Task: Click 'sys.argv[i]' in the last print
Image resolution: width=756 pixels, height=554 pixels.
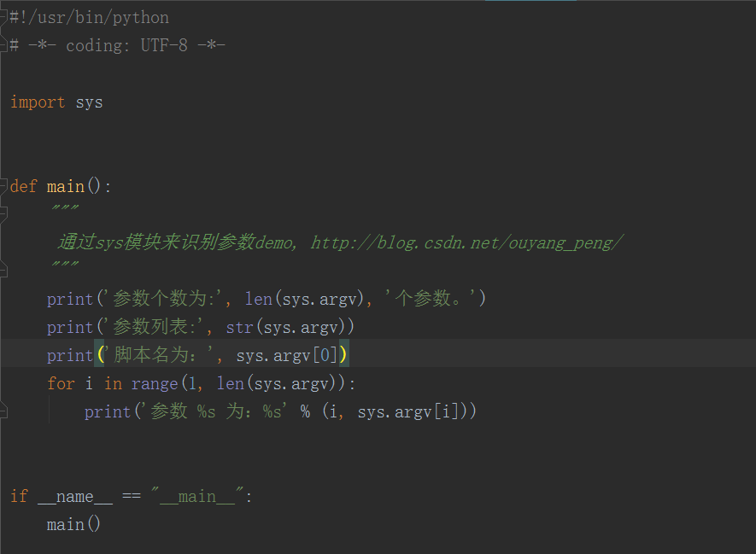Action: tap(407, 412)
